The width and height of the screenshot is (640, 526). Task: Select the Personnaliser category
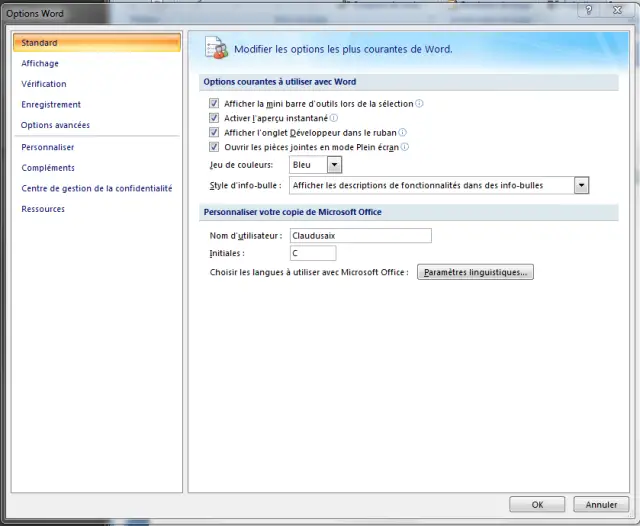48,147
